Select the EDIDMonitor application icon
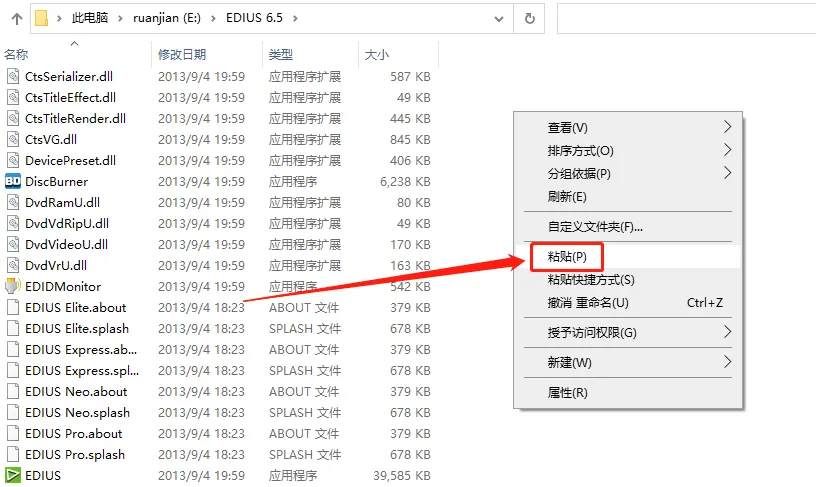Image resolution: width=816 pixels, height=487 pixels. click(13, 286)
